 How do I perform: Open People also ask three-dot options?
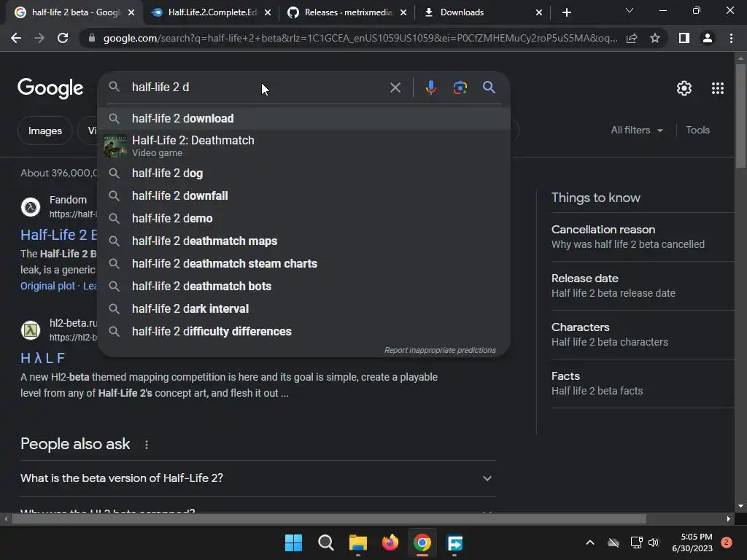(146, 445)
